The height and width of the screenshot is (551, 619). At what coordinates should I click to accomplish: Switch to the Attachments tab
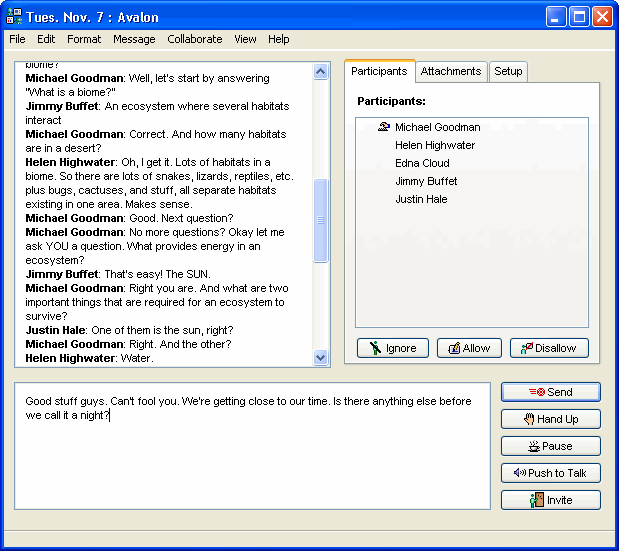coord(451,71)
